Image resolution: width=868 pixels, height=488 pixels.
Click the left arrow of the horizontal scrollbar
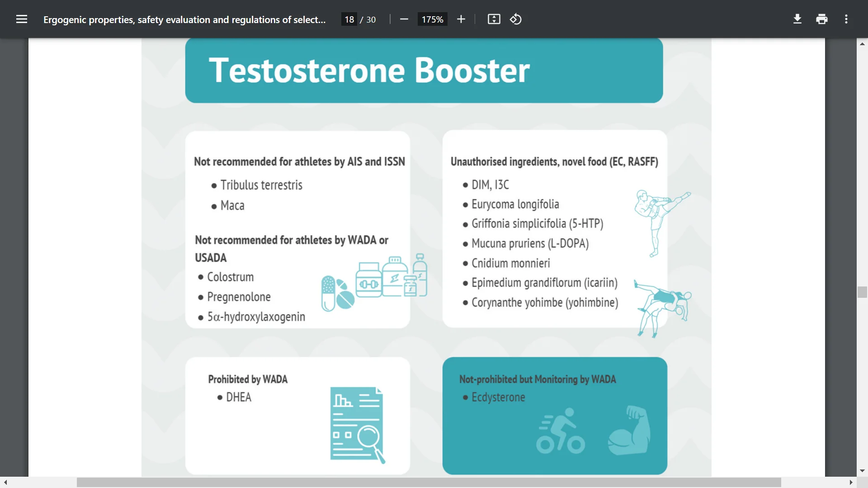pos(5,482)
